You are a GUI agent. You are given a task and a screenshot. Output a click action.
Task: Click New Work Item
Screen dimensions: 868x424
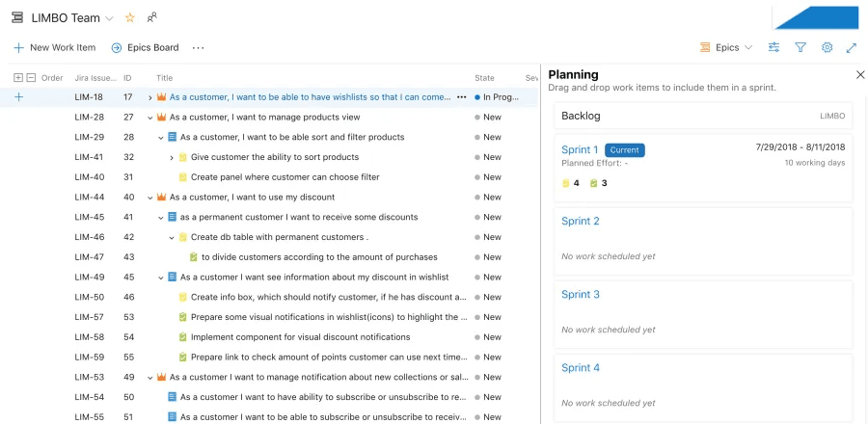point(54,47)
